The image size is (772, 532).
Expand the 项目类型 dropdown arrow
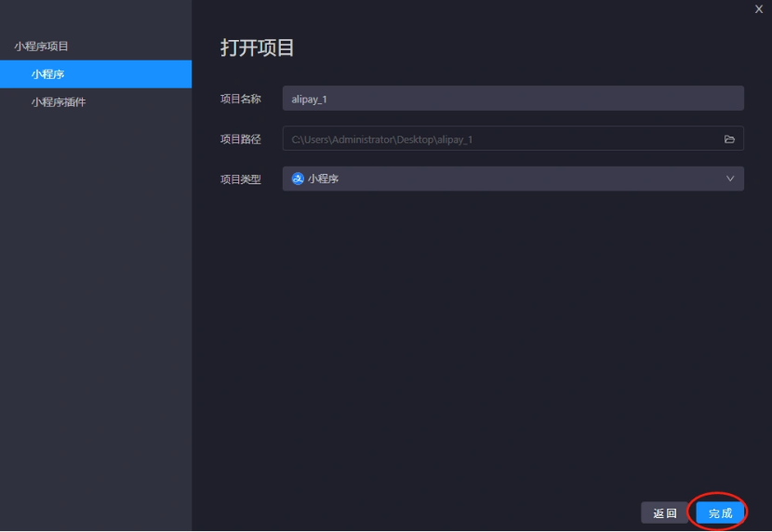(x=729, y=179)
